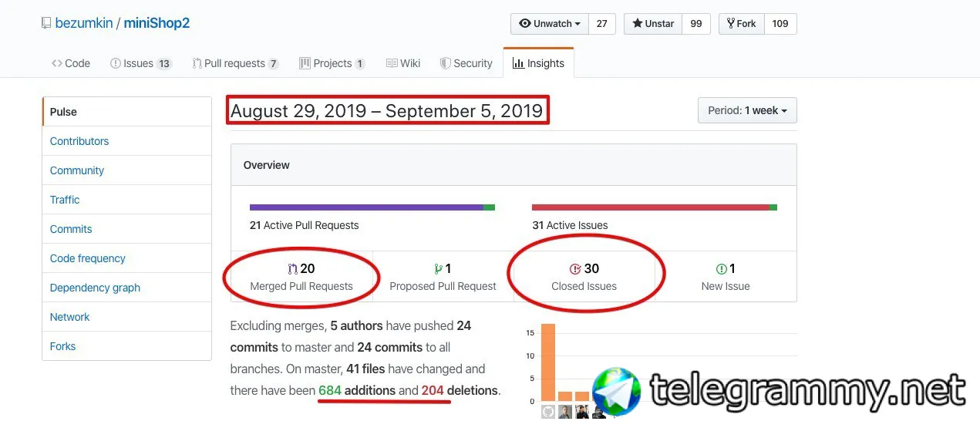The width and height of the screenshot is (980, 438).
Task: Open Contributors in the sidebar
Action: tap(127, 141)
